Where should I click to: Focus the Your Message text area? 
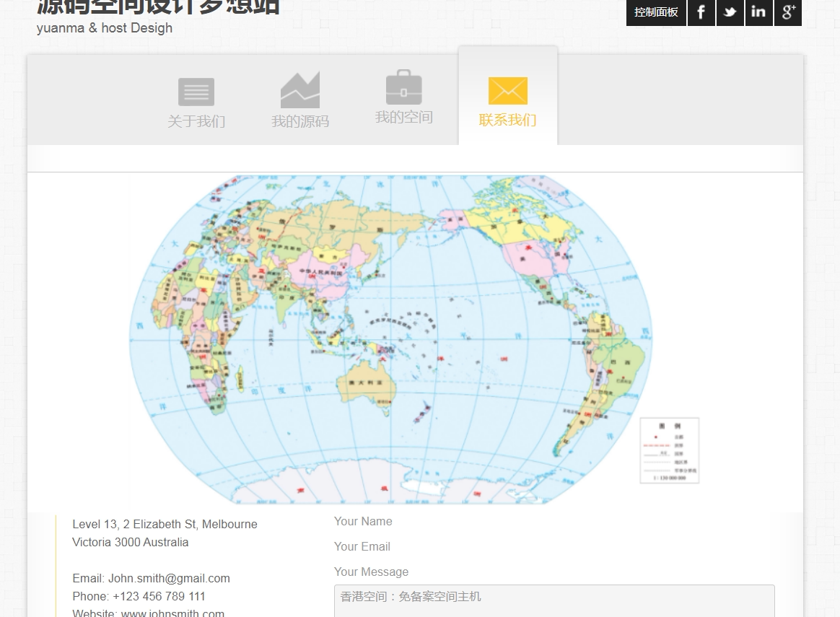click(554, 601)
